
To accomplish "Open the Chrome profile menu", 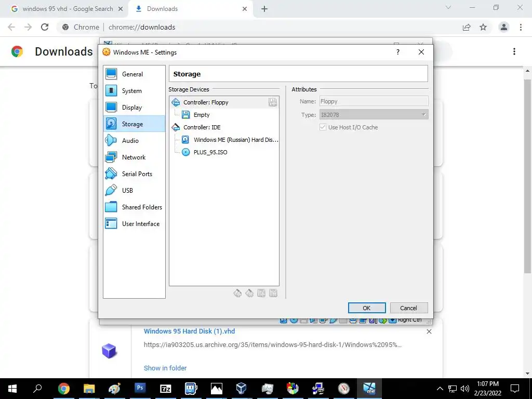I will pyautogui.click(x=504, y=27).
